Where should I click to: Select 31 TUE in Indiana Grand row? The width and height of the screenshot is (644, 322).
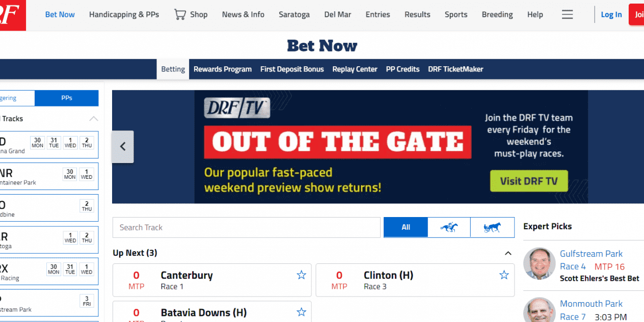(x=54, y=143)
